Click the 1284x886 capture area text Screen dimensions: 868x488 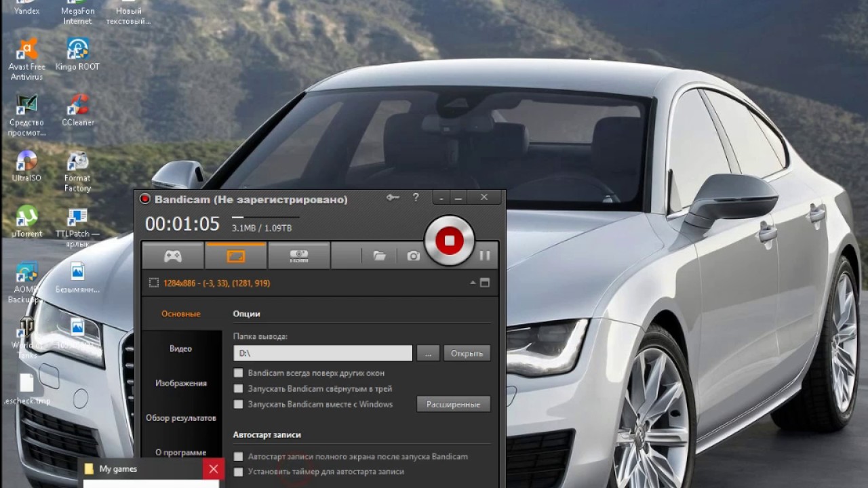click(216, 283)
